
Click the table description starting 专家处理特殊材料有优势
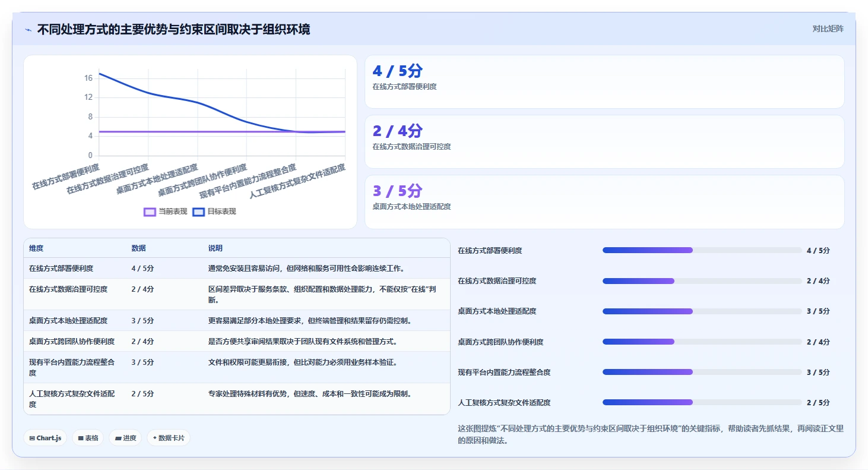[310, 393]
